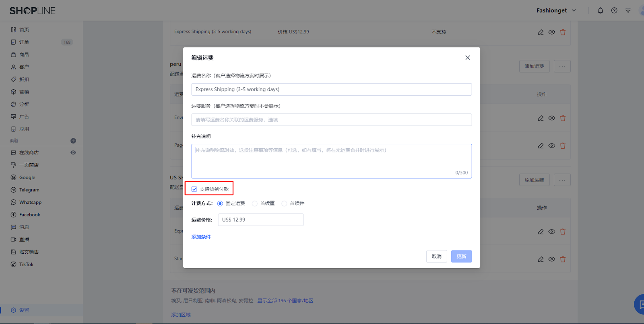The image size is (644, 324).
Task: Go to 设置 in the sidebar
Action: 24,310
